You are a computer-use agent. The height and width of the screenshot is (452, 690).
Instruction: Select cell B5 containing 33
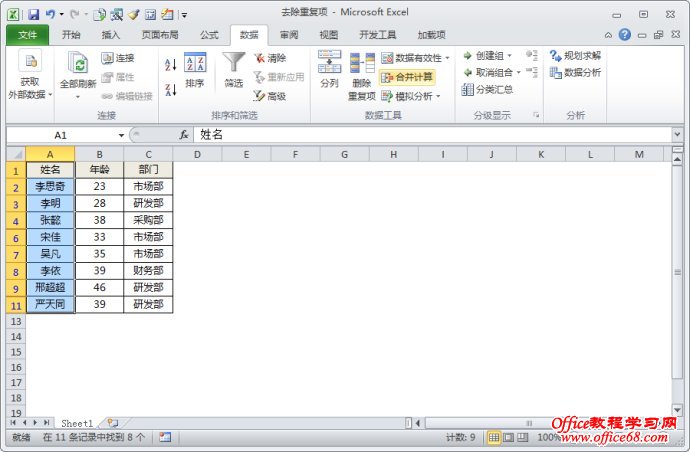pyautogui.click(x=99, y=237)
